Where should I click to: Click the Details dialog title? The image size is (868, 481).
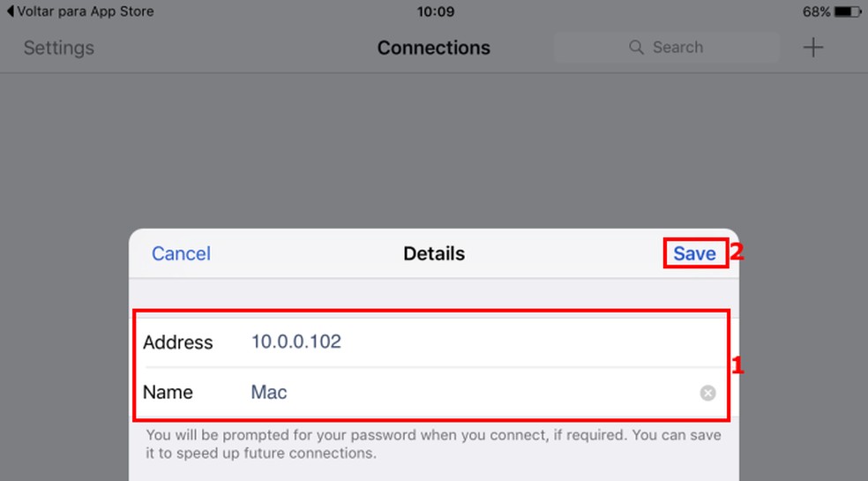[433, 254]
